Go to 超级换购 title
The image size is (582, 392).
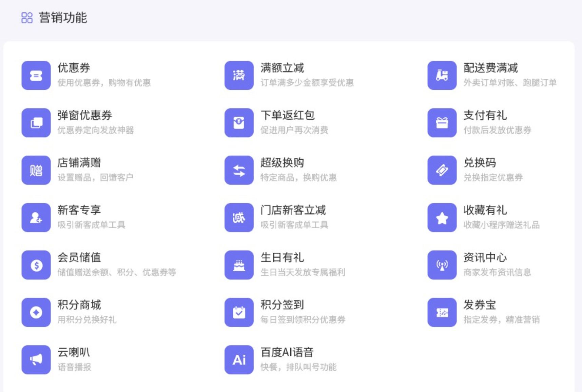(x=282, y=163)
